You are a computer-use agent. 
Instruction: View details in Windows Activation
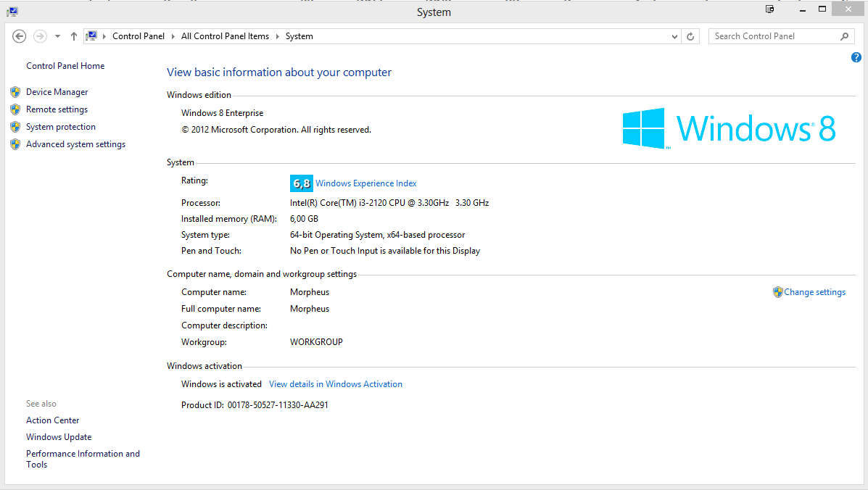tap(335, 384)
